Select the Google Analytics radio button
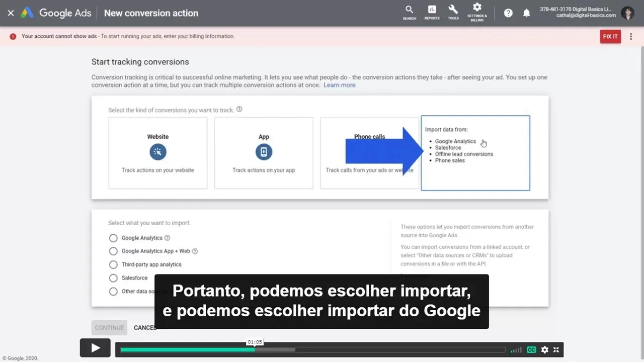The width and height of the screenshot is (644, 362). coord(113,238)
